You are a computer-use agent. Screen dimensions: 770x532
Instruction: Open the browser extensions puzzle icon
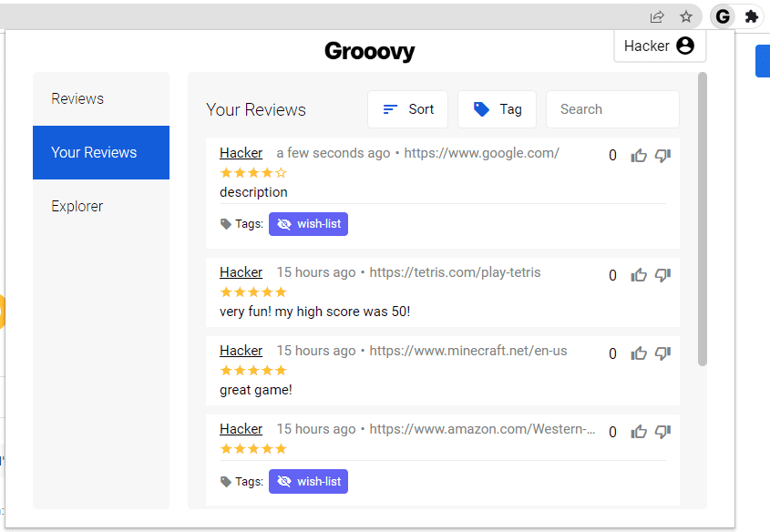pos(752,16)
